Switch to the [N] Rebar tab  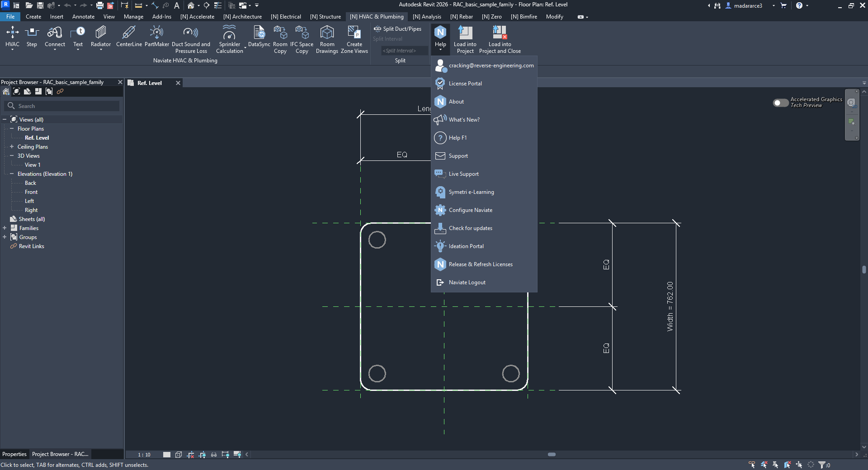tap(462, 17)
